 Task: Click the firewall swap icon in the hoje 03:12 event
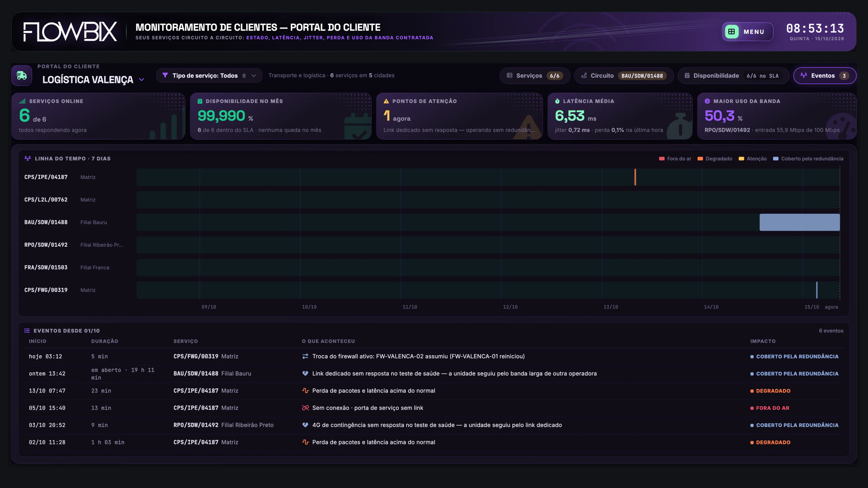pos(305,356)
